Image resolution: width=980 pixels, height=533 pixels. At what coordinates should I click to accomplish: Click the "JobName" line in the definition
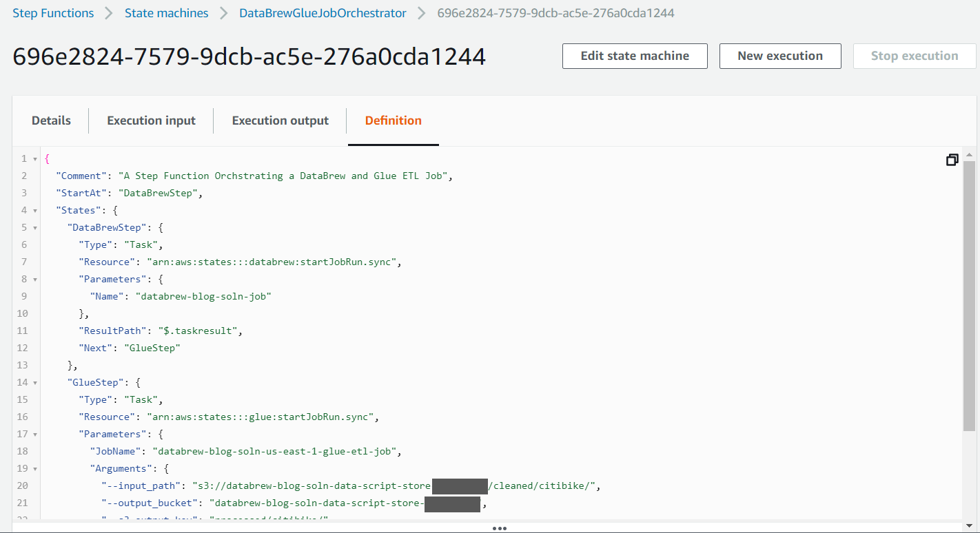246,451
